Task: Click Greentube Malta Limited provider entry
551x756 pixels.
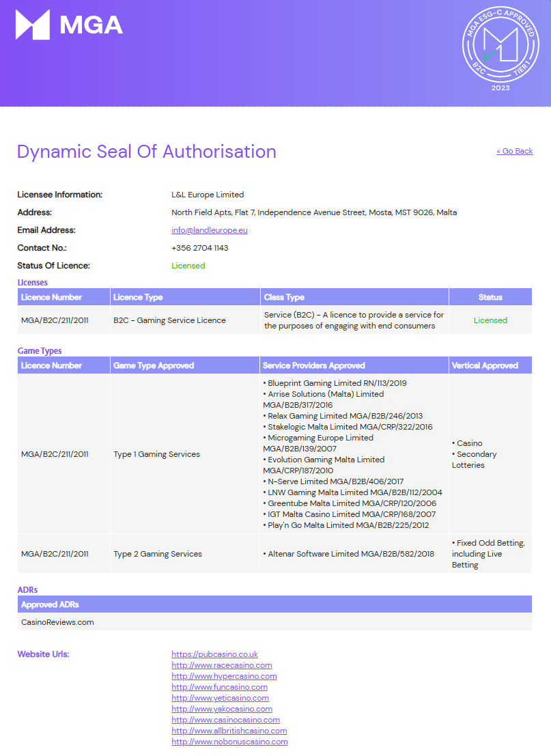Action: 350,503
